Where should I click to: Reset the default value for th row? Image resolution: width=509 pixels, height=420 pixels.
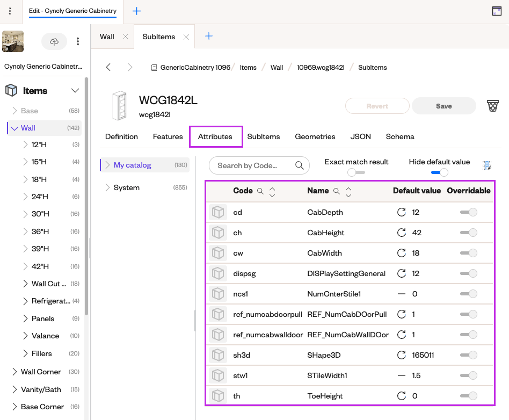(402, 396)
